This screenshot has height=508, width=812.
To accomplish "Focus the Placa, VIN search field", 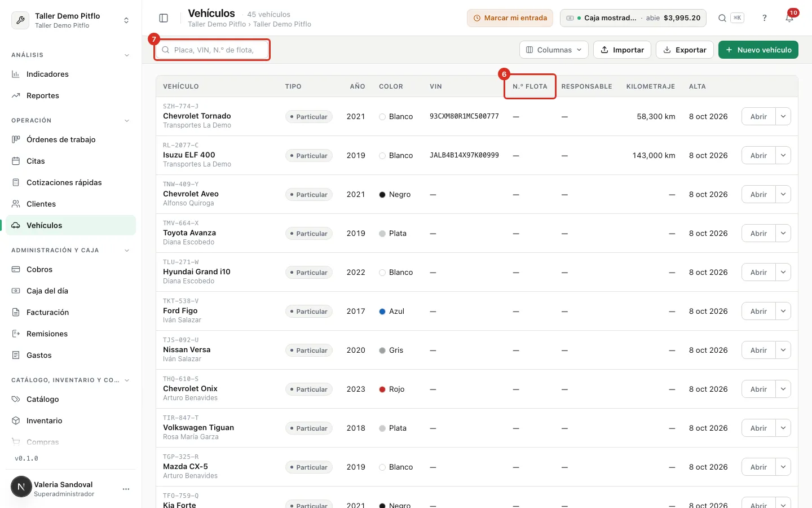I will (213, 50).
